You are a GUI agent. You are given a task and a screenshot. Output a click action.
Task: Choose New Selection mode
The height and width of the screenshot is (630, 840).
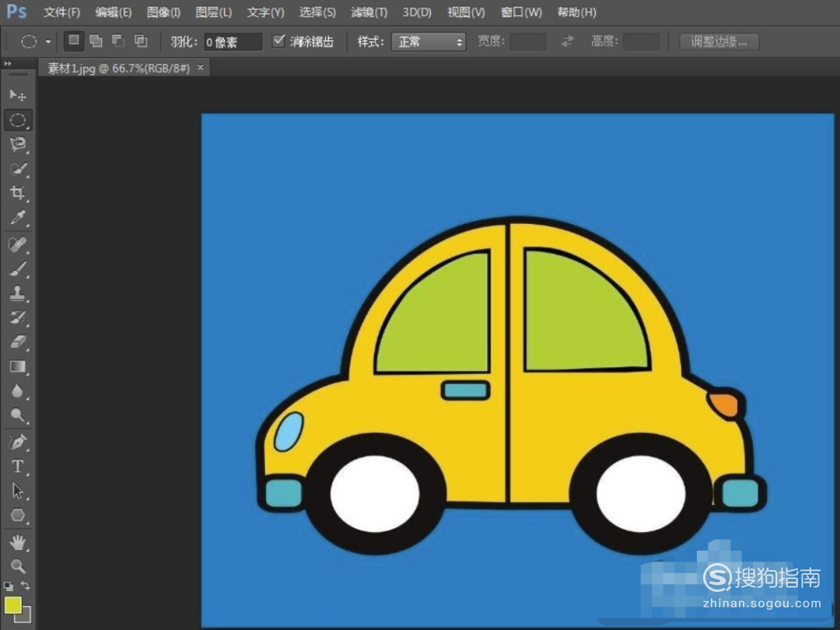[x=74, y=40]
